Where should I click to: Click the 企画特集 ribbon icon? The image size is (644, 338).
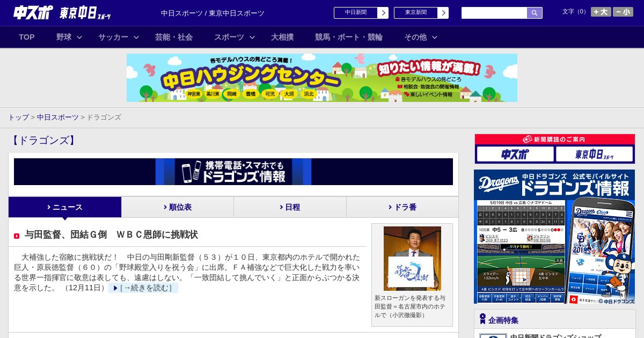click(482, 319)
